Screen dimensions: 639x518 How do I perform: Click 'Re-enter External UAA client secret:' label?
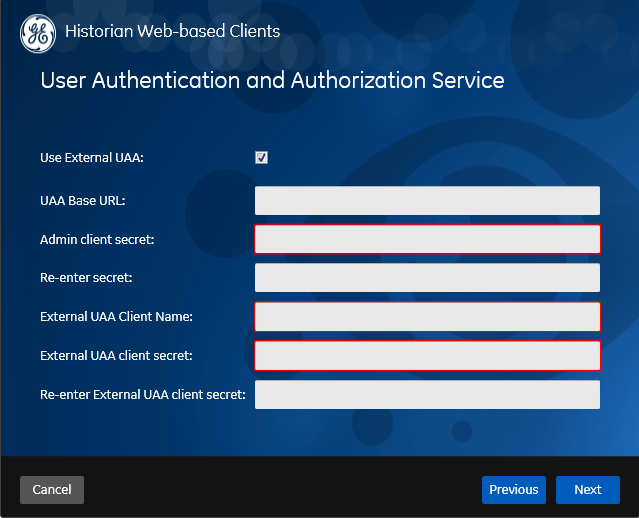click(143, 395)
